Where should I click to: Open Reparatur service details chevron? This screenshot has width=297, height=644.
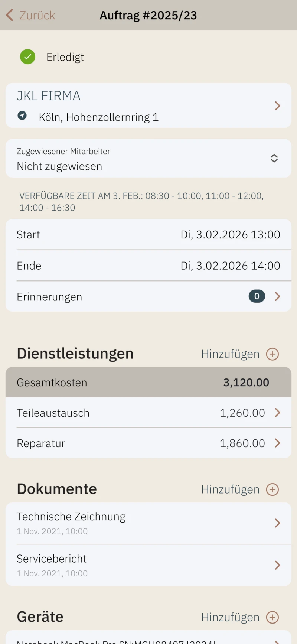click(277, 443)
